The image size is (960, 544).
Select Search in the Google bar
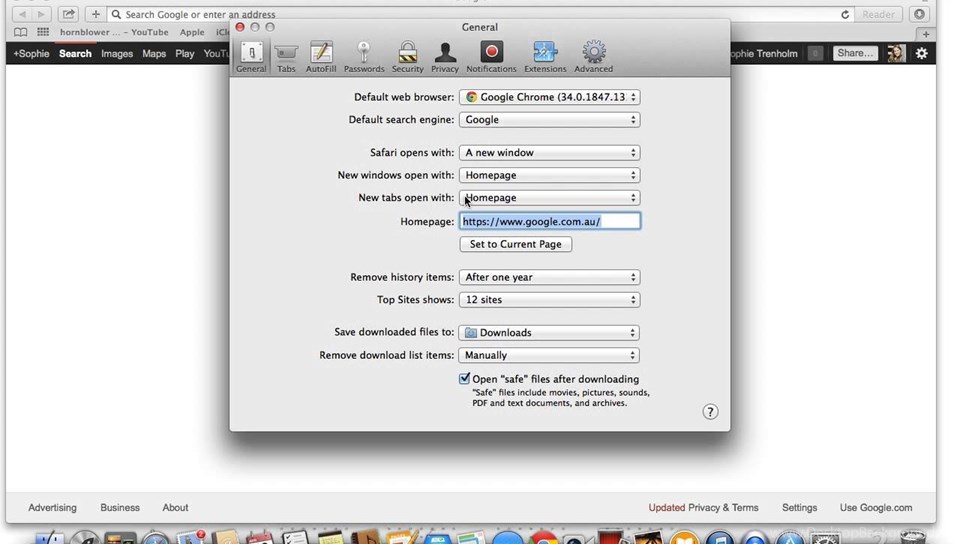[x=75, y=54]
